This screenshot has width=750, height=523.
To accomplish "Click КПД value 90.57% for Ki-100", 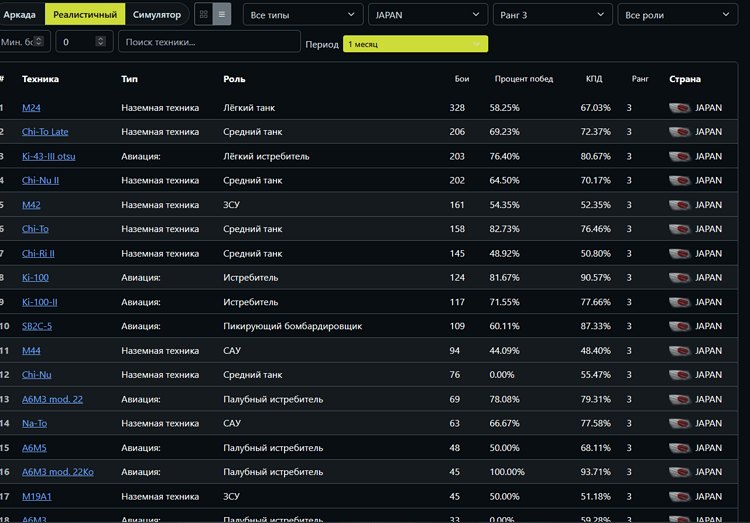I will point(596,278).
